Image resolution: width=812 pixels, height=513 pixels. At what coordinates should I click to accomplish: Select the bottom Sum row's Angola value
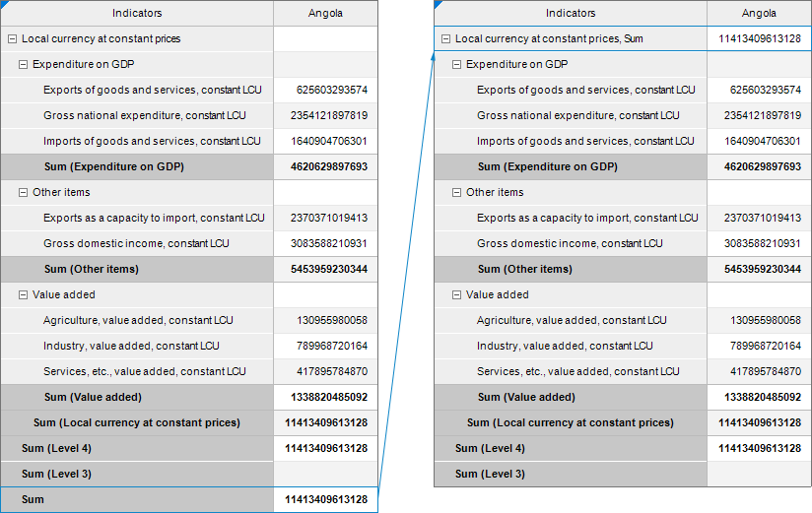[x=326, y=500]
